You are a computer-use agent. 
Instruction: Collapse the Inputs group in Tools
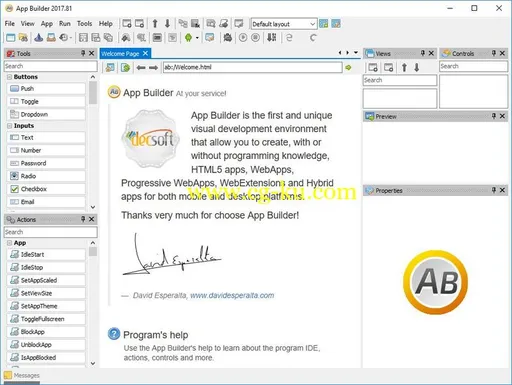pyautogui.click(x=9, y=126)
